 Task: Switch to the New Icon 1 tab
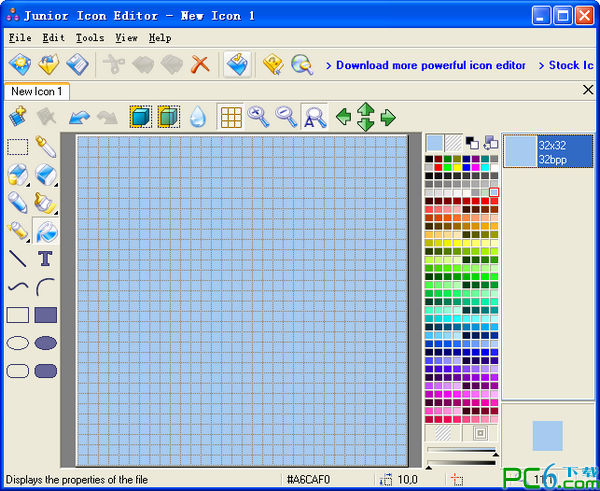(37, 91)
